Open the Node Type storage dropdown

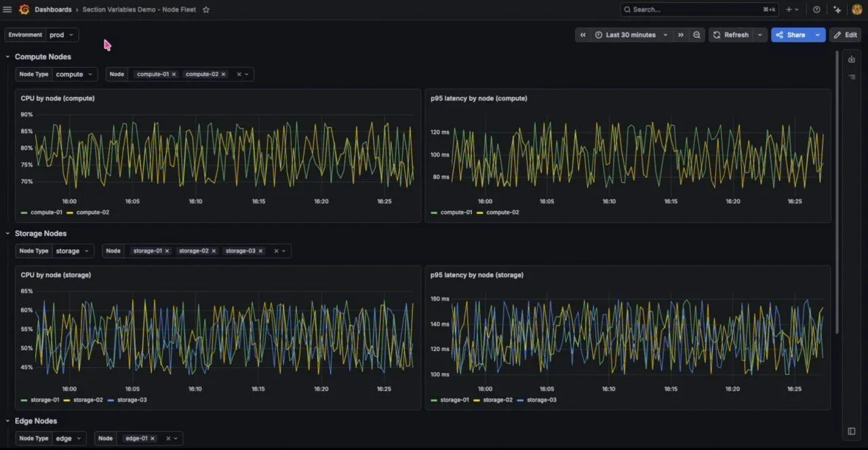[x=73, y=251]
